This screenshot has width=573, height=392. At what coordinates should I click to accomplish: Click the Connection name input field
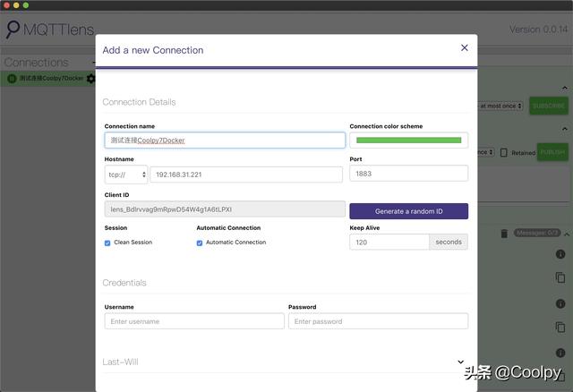225,141
